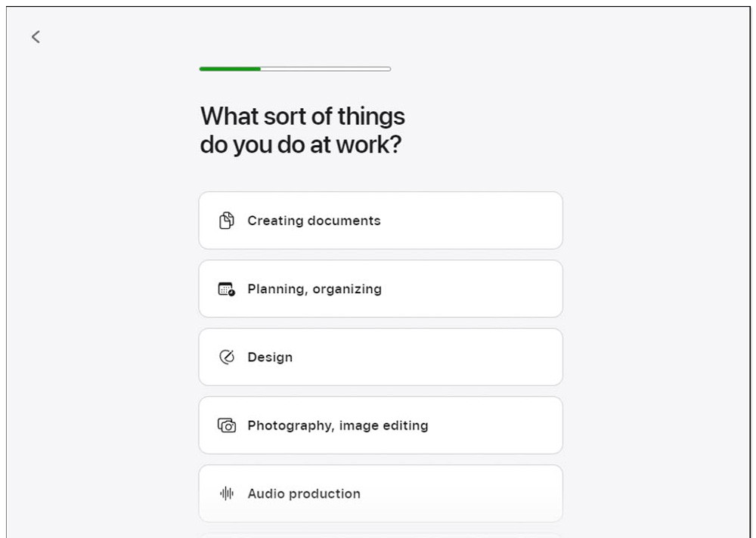Click the 'Photography, image editing' label
Screen dimensions: 756x538
(x=337, y=425)
